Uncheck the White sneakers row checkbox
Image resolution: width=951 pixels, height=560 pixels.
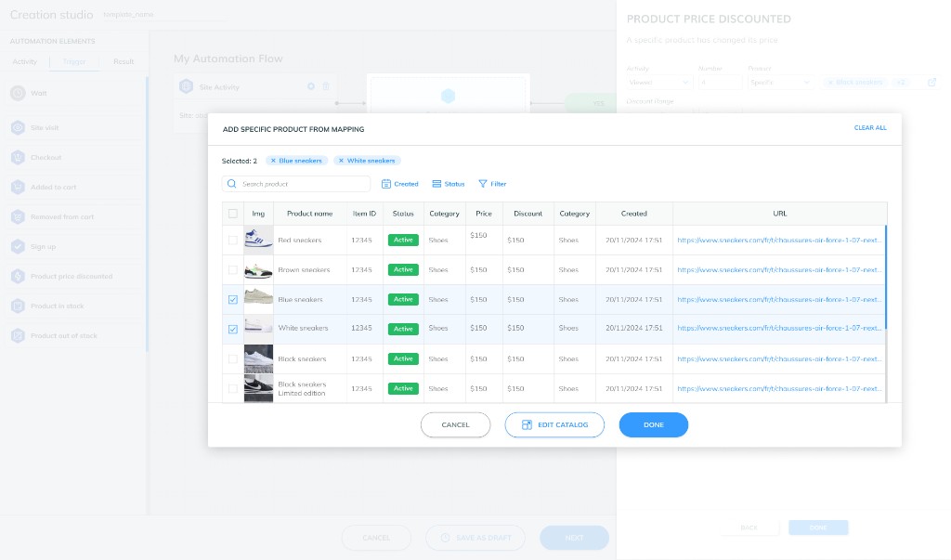[x=233, y=330]
